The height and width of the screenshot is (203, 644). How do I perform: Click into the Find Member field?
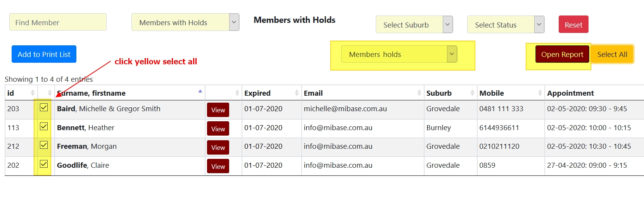58,22
